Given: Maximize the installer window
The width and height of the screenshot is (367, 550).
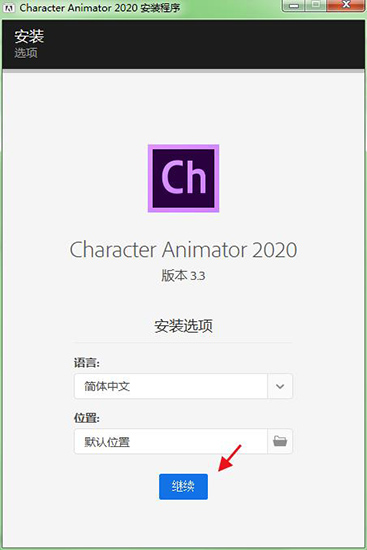Looking at the screenshot, I should (x=316, y=5).
